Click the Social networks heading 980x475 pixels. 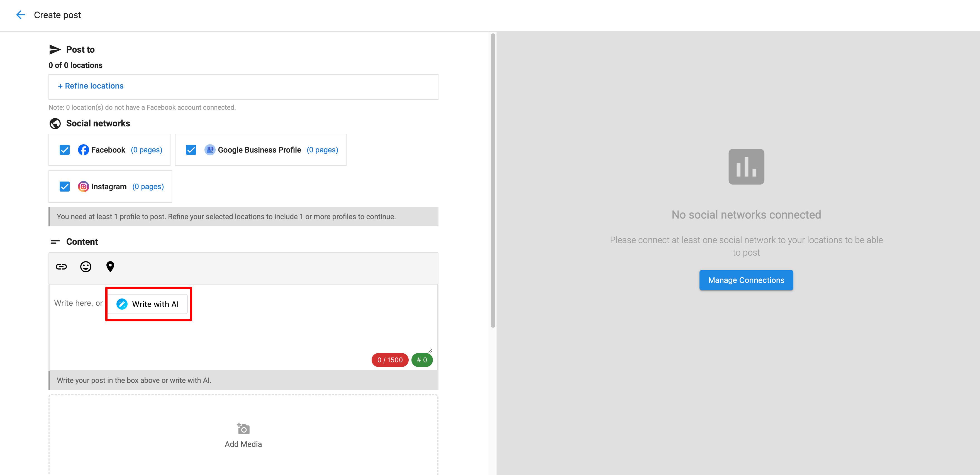(x=98, y=124)
